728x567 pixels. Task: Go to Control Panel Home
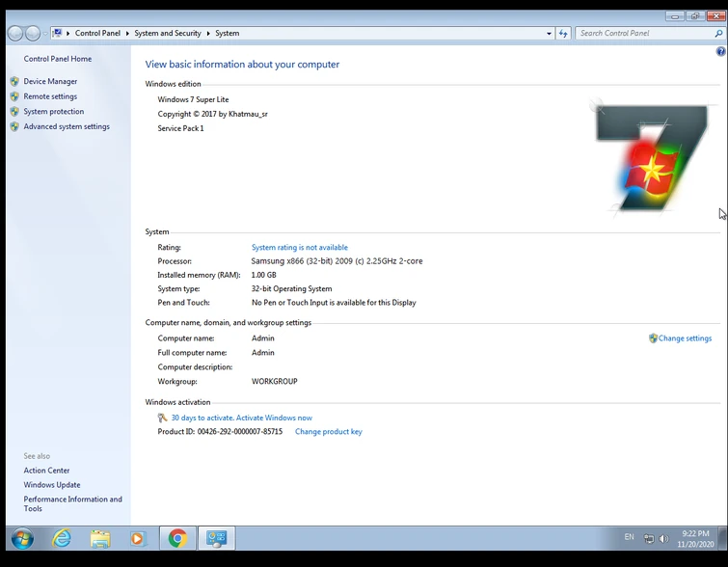[58, 59]
